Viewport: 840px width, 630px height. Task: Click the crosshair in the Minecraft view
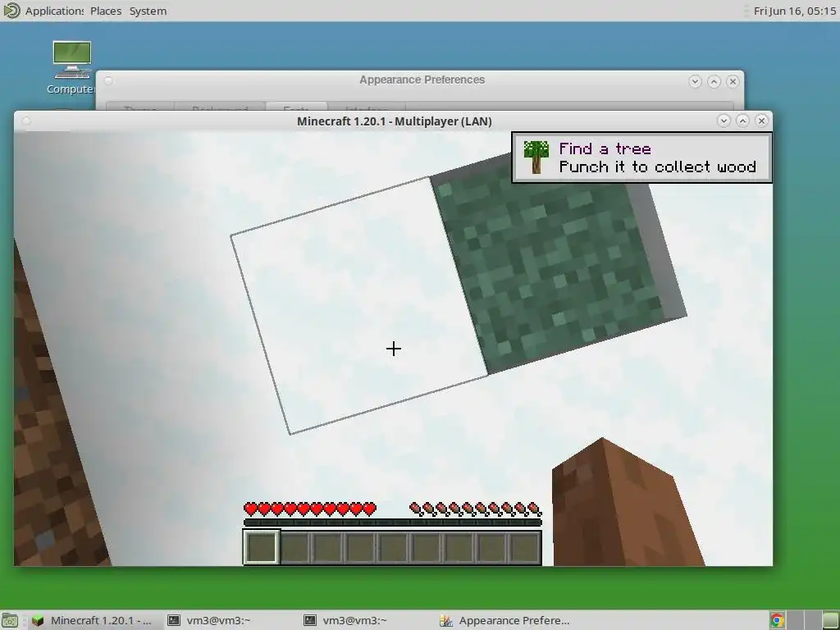pyautogui.click(x=393, y=349)
